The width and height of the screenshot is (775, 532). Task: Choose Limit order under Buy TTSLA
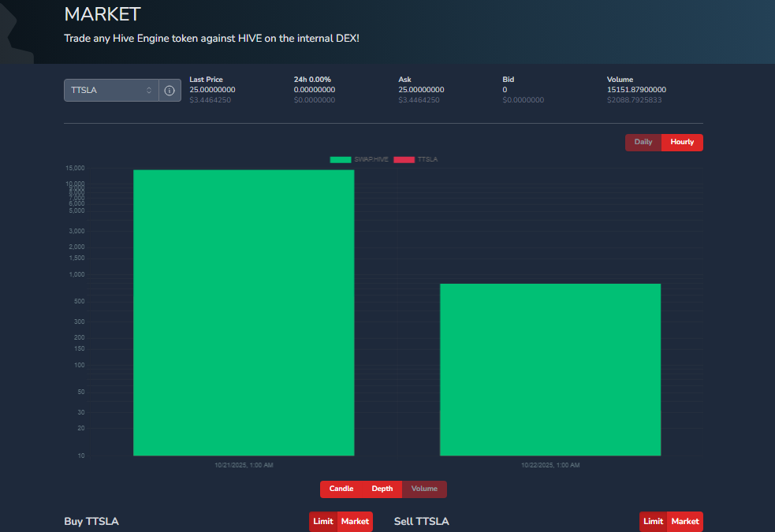(x=323, y=521)
